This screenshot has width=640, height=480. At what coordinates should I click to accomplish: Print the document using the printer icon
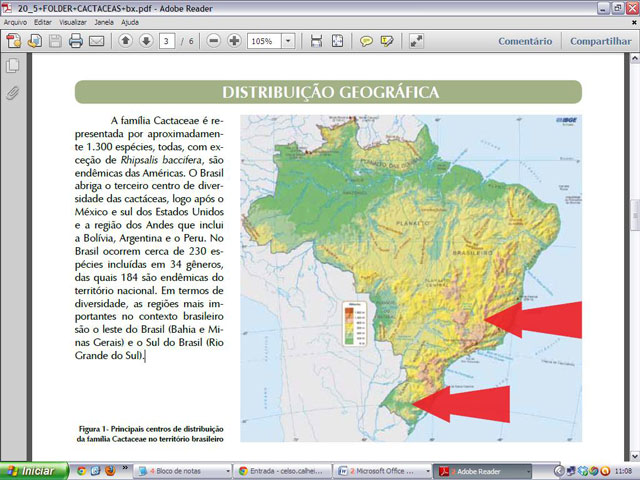pyautogui.click(x=76, y=41)
